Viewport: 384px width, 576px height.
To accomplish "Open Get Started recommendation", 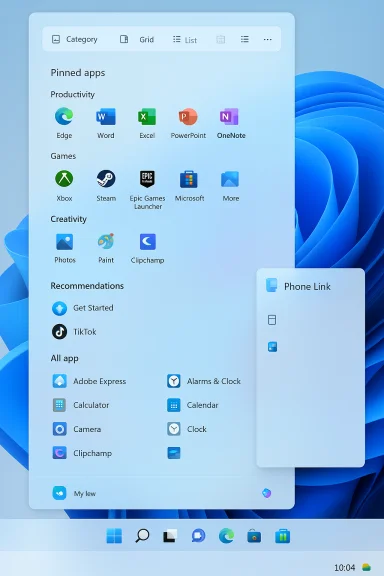I will (x=83, y=308).
